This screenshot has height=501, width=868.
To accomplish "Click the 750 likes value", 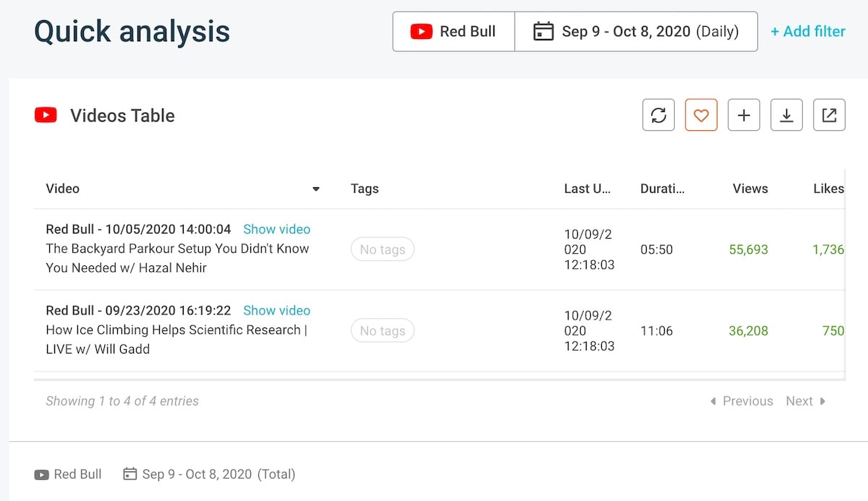I will coord(833,330).
